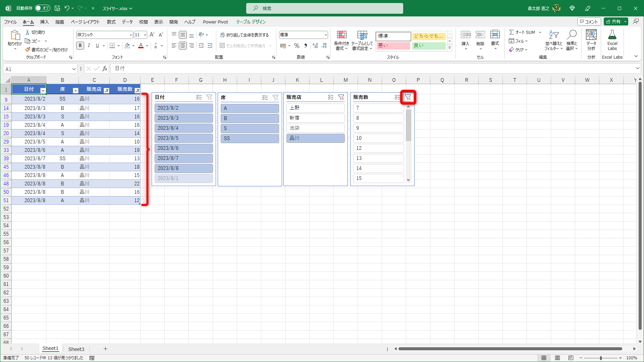
Task: Add a new sheet with plus icon
Action: tap(105, 349)
